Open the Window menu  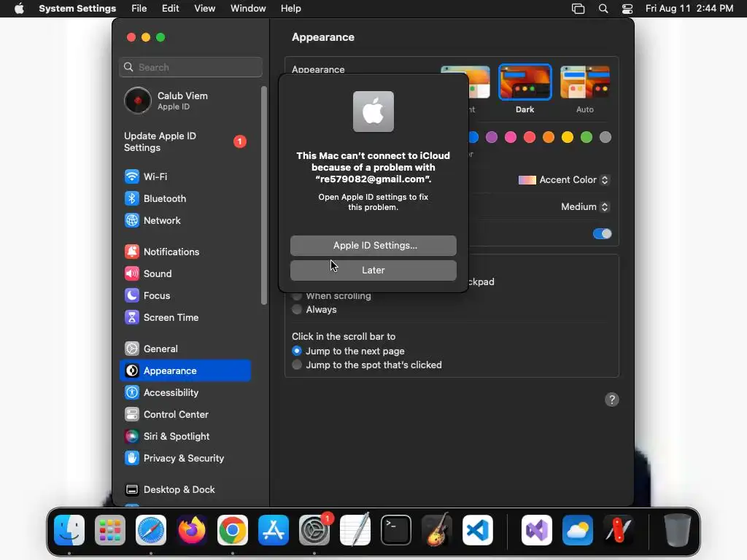(248, 9)
